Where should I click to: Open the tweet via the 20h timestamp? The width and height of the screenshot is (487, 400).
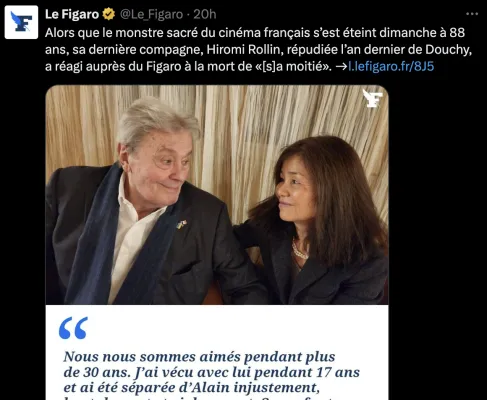coord(205,14)
